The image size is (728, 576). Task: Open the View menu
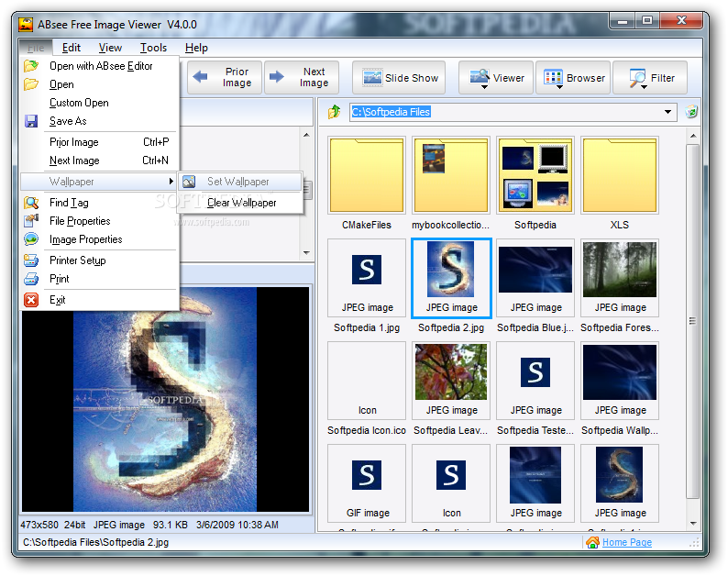tap(110, 48)
